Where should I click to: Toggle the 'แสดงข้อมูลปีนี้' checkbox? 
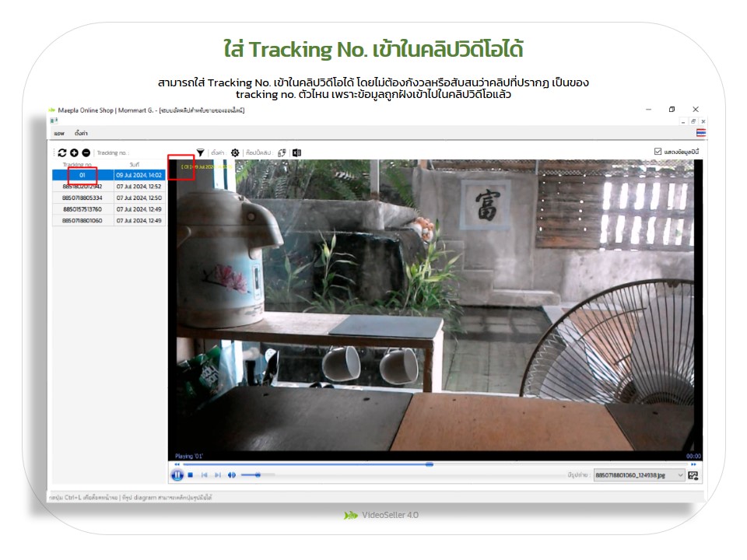click(x=658, y=152)
